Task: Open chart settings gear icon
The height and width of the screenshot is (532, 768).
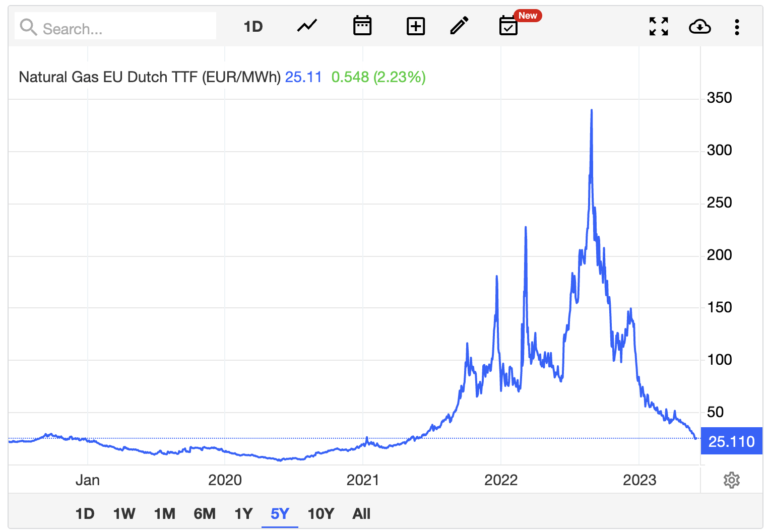Action: click(x=731, y=480)
